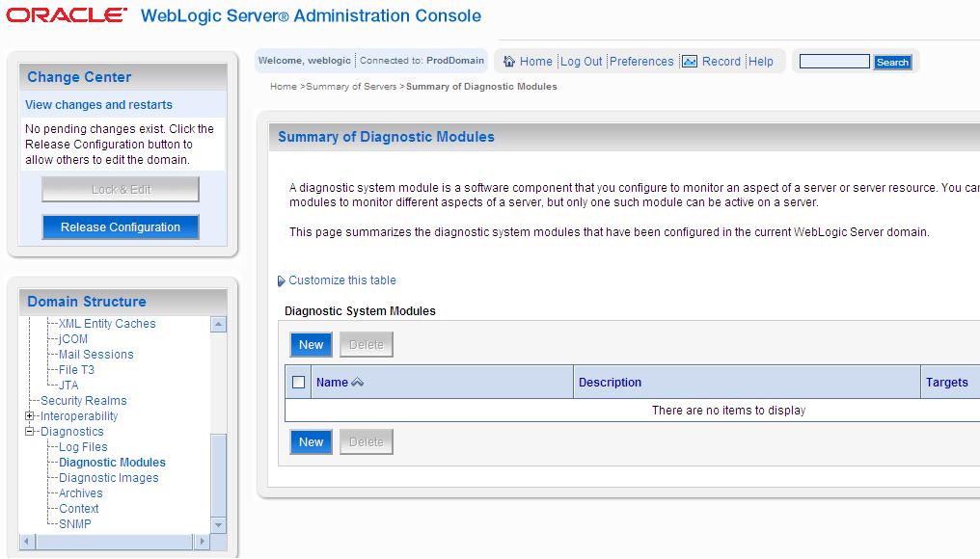
Task: Open the Home link in top toolbar
Action: click(x=536, y=62)
